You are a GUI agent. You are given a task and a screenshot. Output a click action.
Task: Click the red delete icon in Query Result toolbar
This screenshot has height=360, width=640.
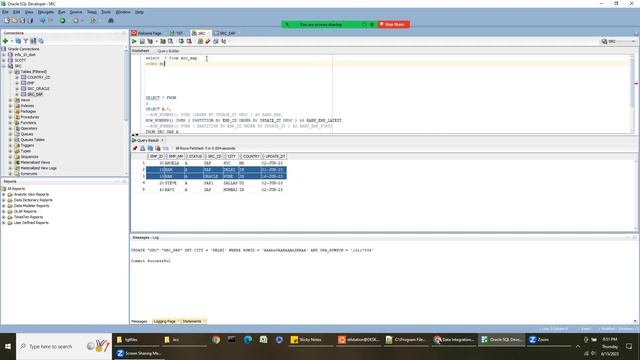[x=158, y=148]
